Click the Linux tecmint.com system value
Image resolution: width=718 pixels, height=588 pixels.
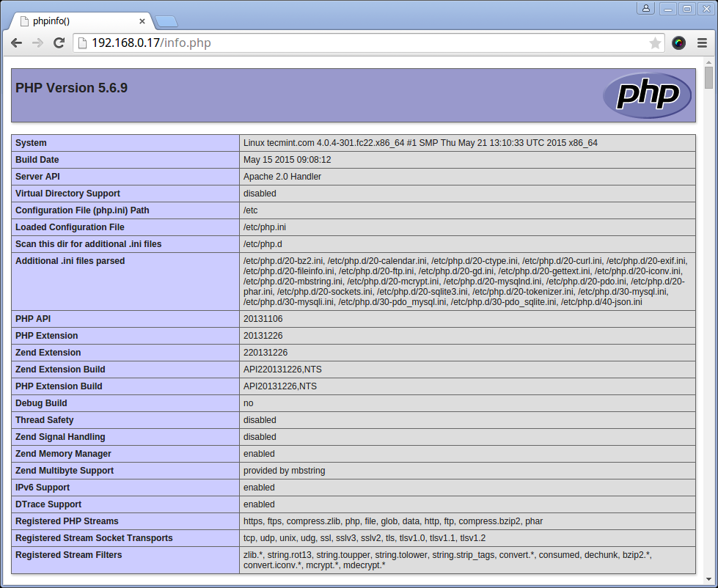[x=420, y=143]
